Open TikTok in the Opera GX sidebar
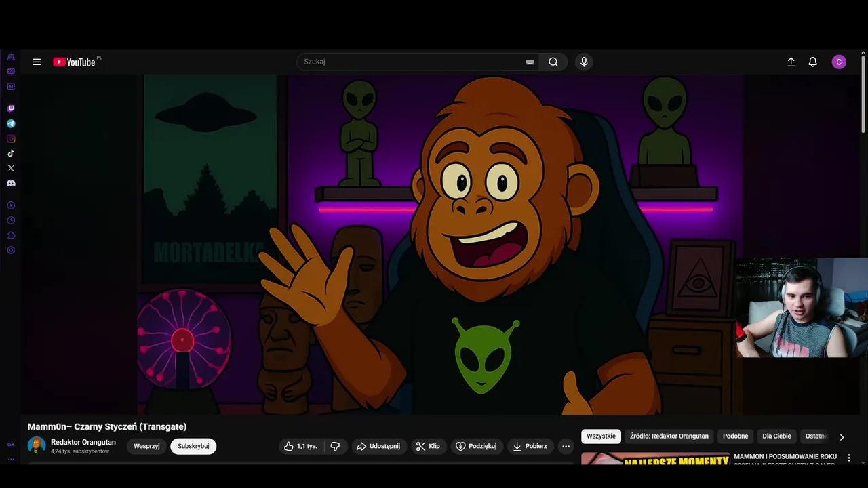Screen dimensions: 868x488 11,153
